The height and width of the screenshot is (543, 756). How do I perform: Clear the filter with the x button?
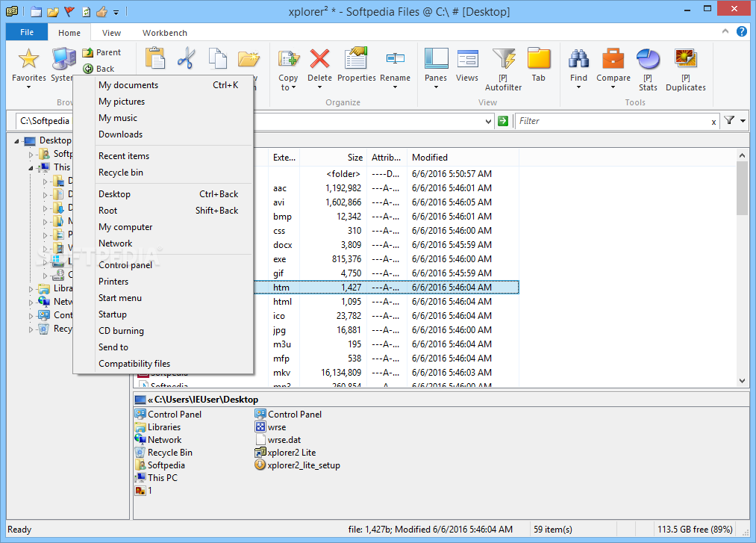coord(713,122)
